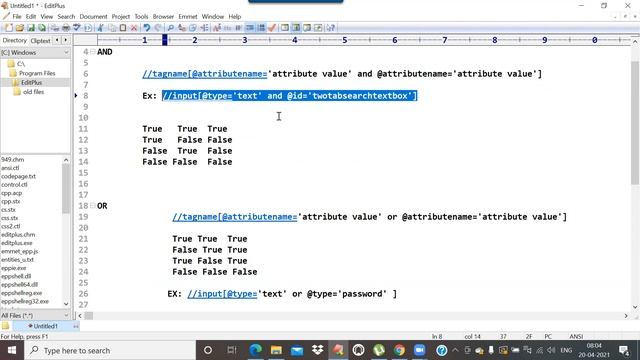640x360 pixels.
Task: Click the Windows Start button
Action: point(12,350)
